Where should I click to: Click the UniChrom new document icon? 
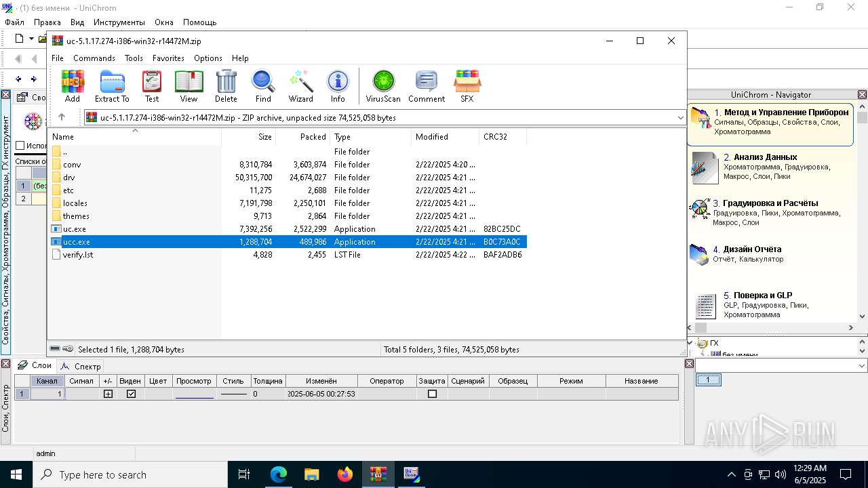tap(19, 39)
